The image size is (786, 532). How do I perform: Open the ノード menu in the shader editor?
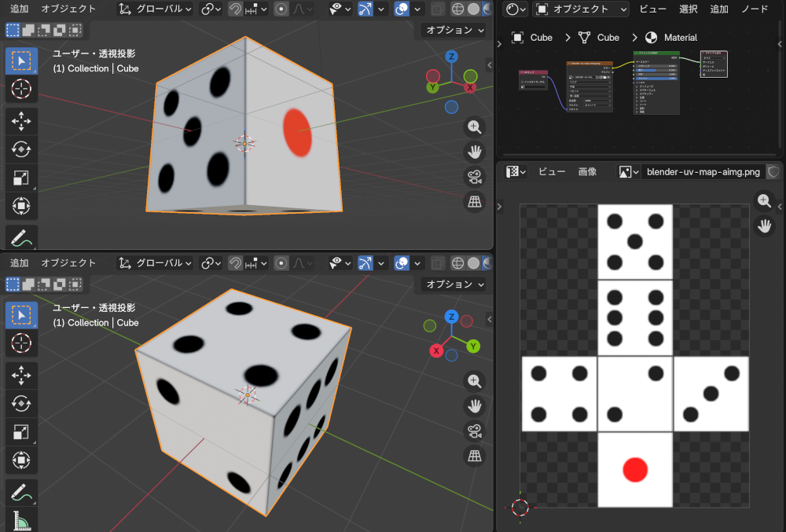pyautogui.click(x=754, y=9)
